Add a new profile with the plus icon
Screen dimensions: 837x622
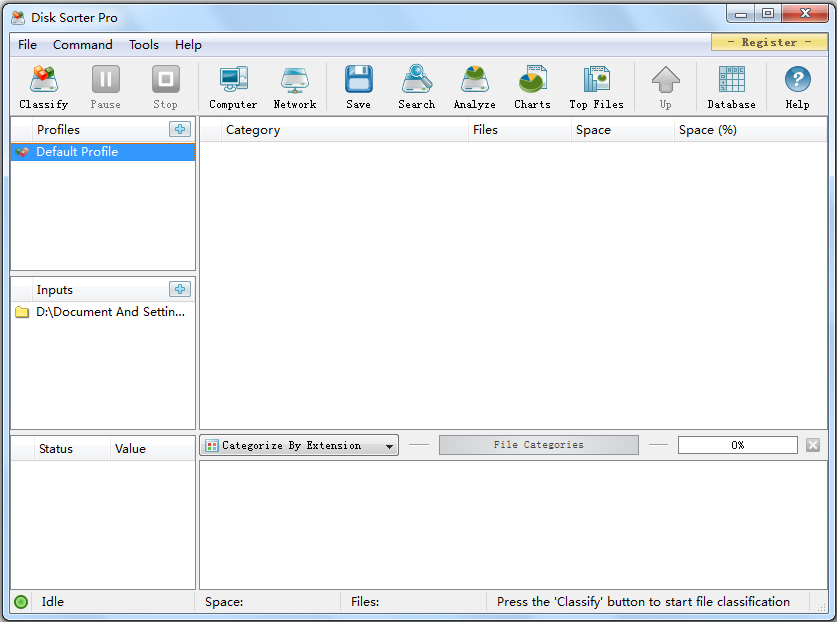click(180, 129)
